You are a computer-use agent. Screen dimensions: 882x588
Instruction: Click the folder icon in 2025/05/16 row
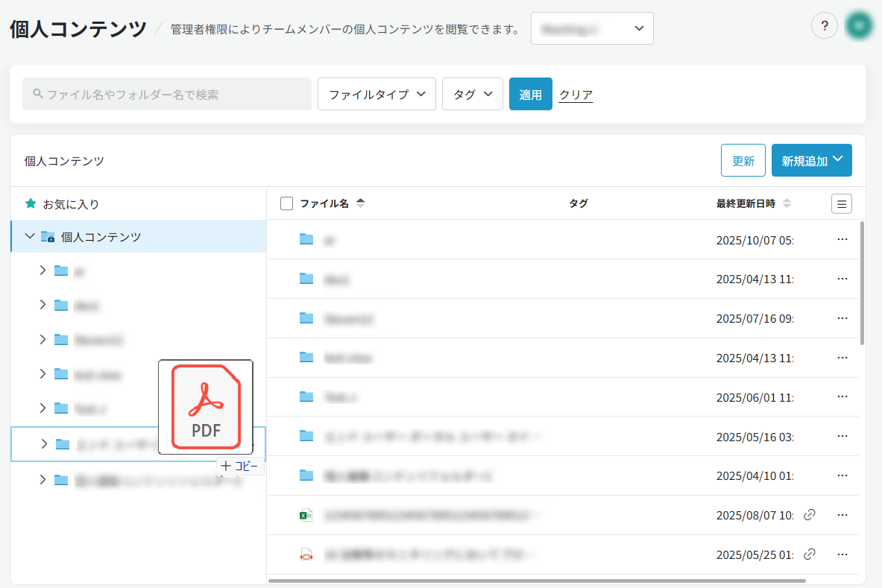click(306, 436)
